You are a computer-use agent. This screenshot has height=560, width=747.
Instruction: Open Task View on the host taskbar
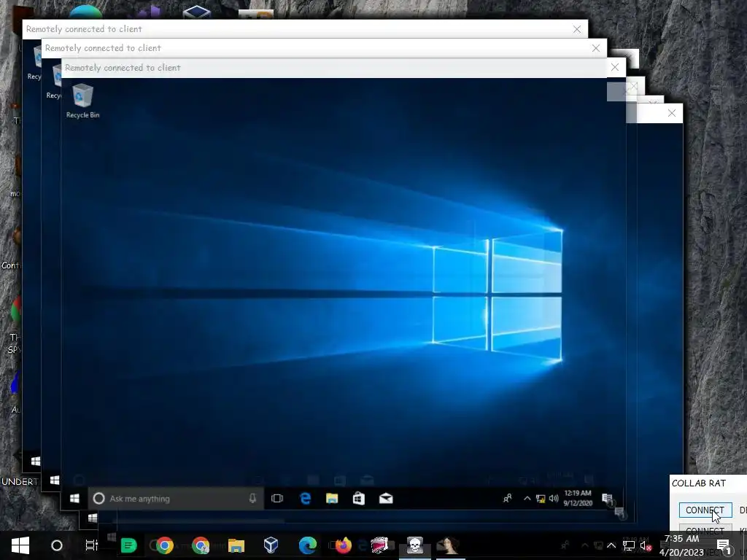91,545
